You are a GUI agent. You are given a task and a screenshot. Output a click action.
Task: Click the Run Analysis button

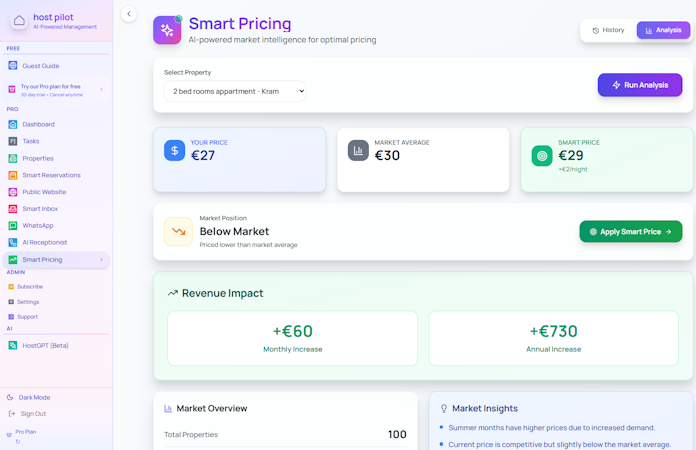(x=640, y=85)
